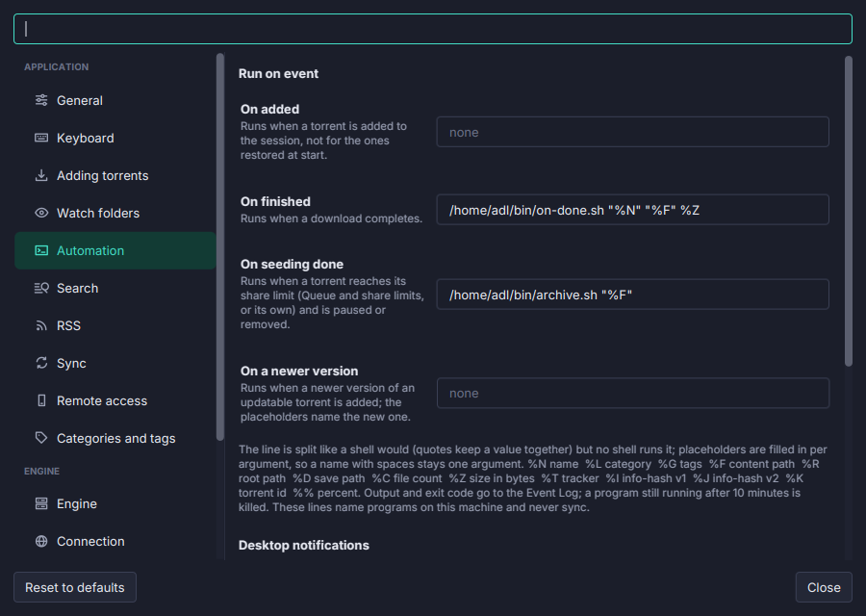The height and width of the screenshot is (616, 866).
Task: Click 'Runs when a download completes.' description
Action: point(331,218)
